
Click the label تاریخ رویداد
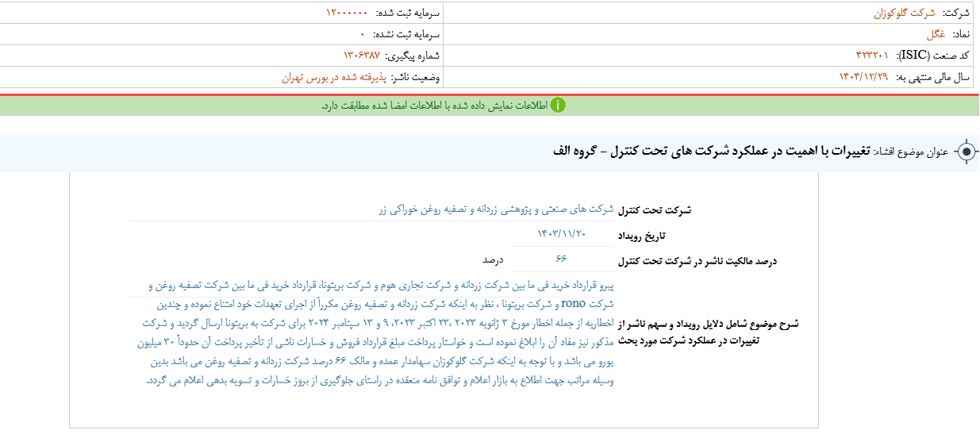643,236
